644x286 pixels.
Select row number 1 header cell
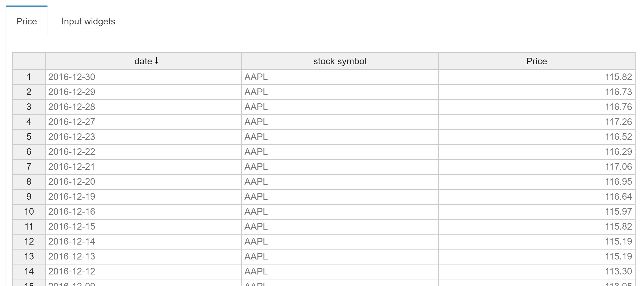[x=29, y=77]
